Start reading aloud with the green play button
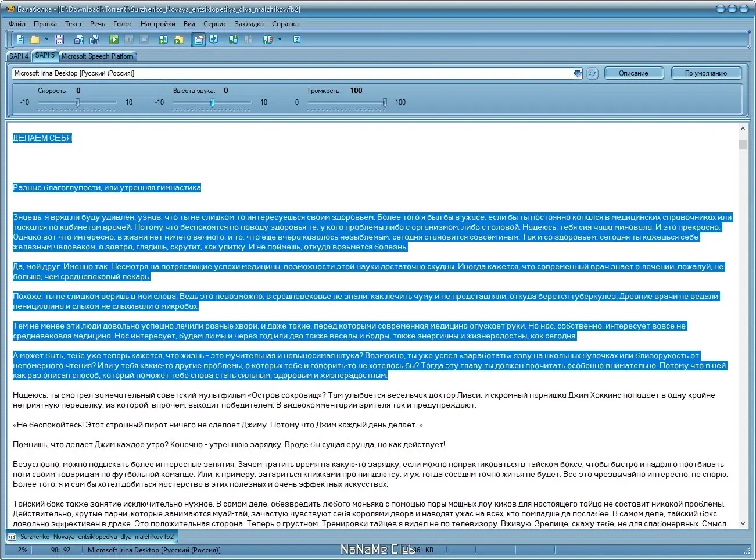 point(114,40)
